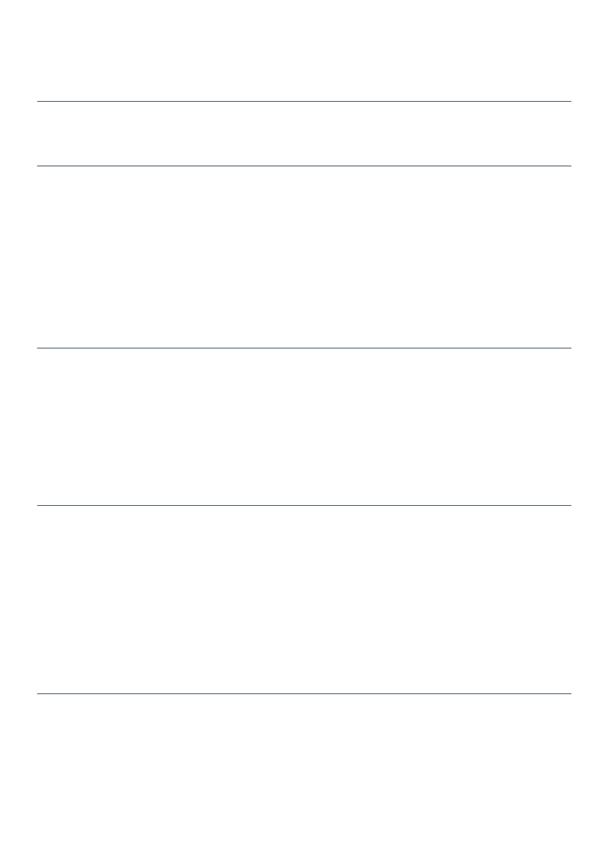This screenshot has width=614, height=868.
Task: Select the blank section between fourth and fifth dividers
Action: click(x=304, y=600)
